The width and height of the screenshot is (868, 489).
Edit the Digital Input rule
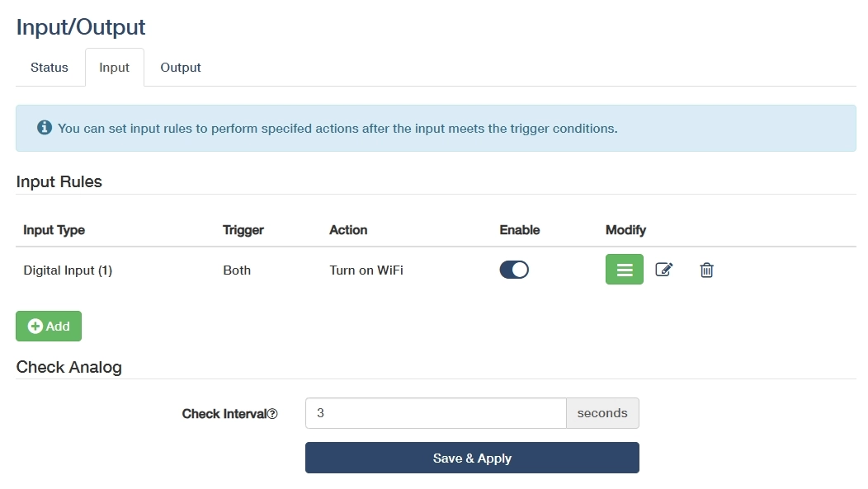(664, 270)
